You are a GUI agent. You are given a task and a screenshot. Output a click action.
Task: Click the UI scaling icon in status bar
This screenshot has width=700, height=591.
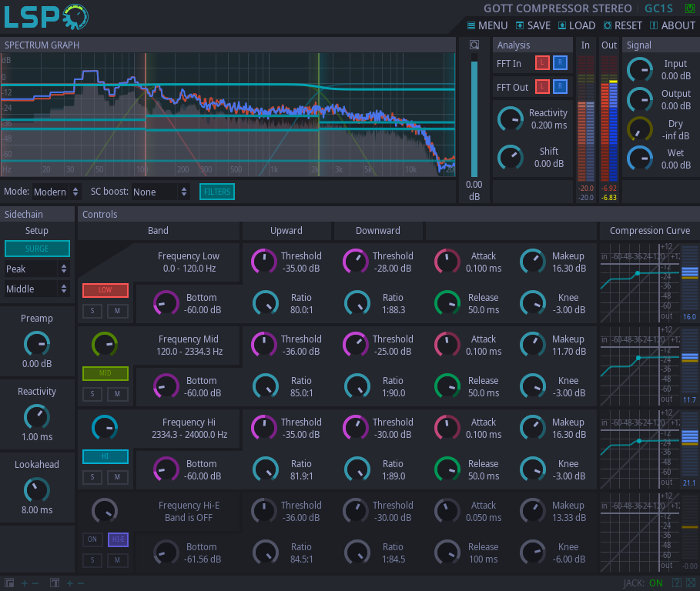click(x=9, y=583)
